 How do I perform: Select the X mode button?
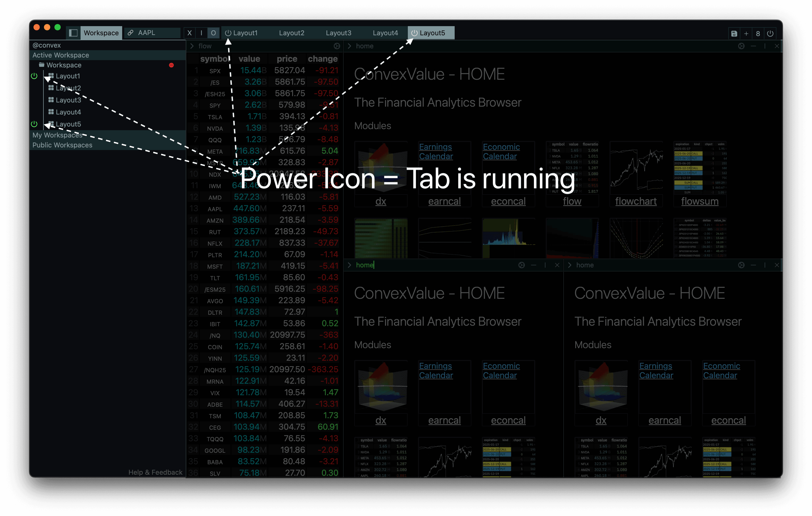pyautogui.click(x=189, y=33)
